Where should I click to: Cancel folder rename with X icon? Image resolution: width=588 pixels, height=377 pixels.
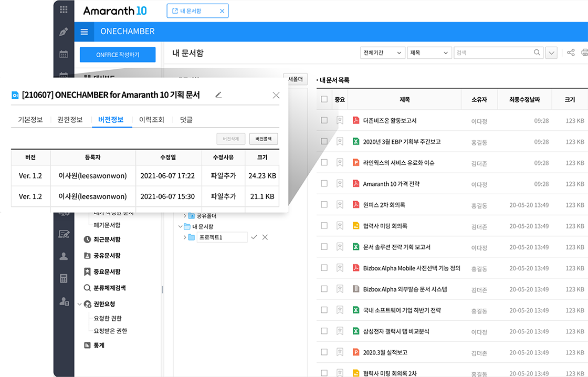[x=265, y=237]
